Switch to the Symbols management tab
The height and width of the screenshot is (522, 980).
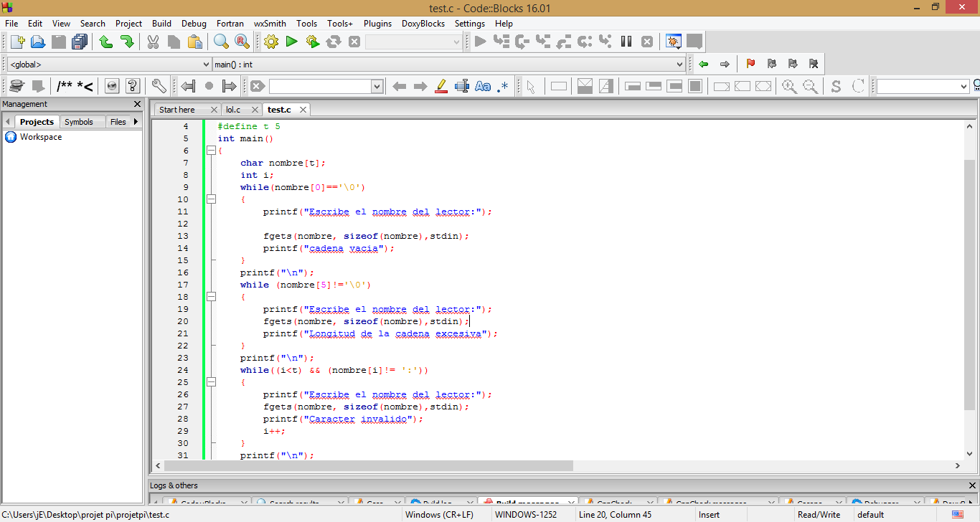point(79,122)
